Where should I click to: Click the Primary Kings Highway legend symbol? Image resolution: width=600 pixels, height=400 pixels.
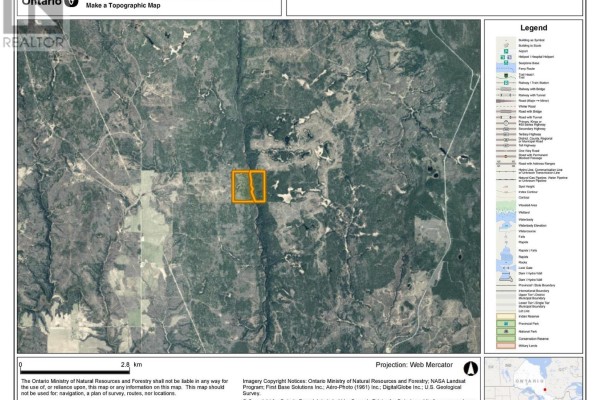click(506, 123)
